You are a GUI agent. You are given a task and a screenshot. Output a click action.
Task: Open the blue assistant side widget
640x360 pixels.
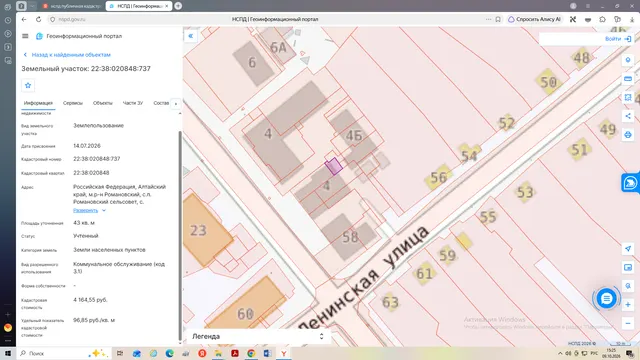(x=630, y=182)
